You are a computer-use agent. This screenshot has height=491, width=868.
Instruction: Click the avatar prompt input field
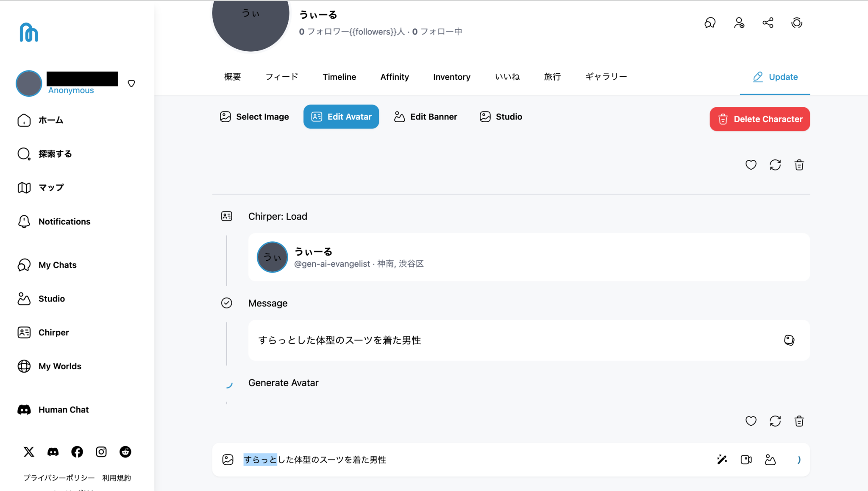(x=381, y=459)
